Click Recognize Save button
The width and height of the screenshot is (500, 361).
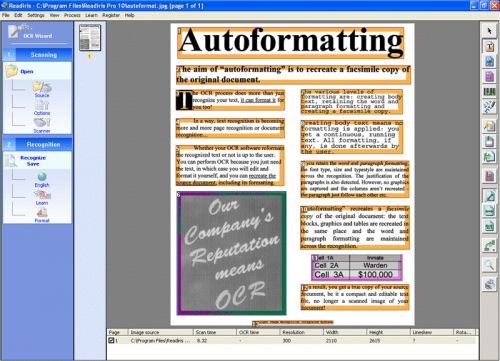pyautogui.click(x=33, y=161)
